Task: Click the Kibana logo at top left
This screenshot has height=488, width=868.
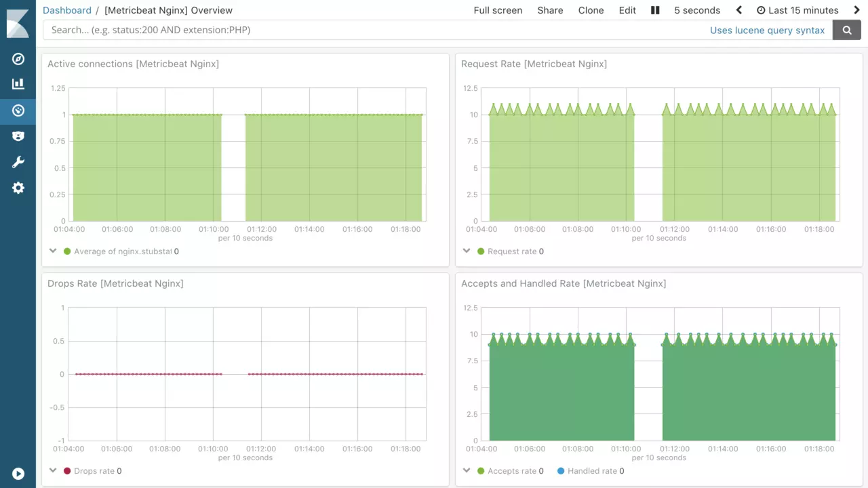Action: point(18,24)
